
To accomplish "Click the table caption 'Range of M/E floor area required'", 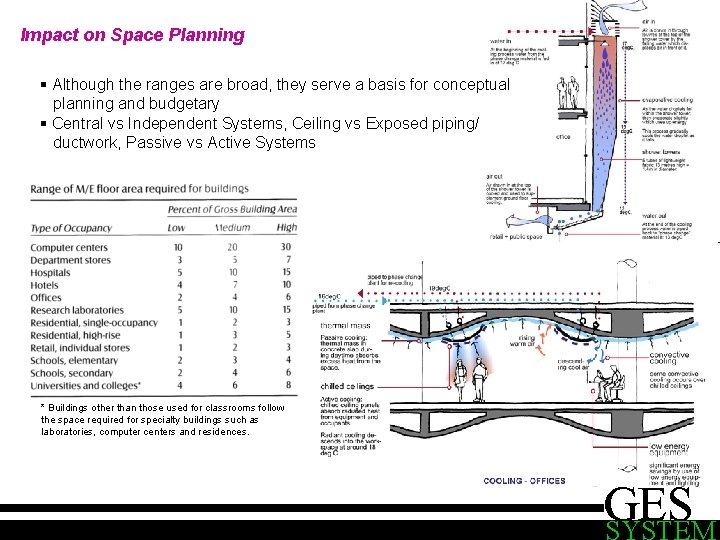I will coord(139,189).
